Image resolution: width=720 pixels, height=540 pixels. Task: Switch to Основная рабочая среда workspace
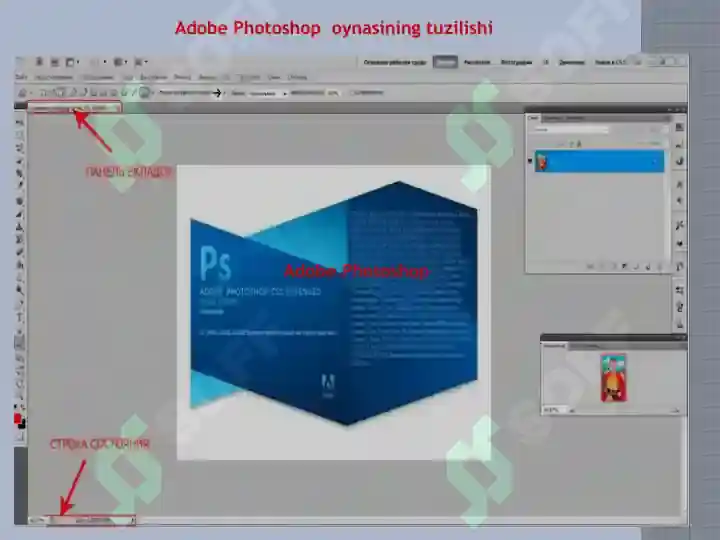click(x=395, y=62)
